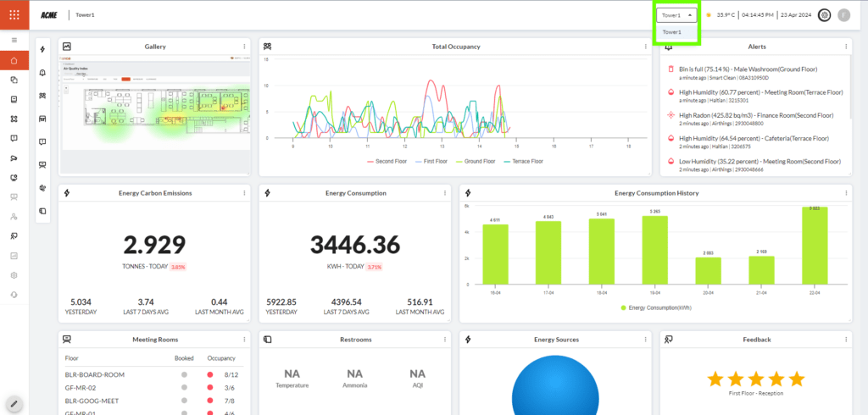Open the user profile avatar

[x=843, y=14]
